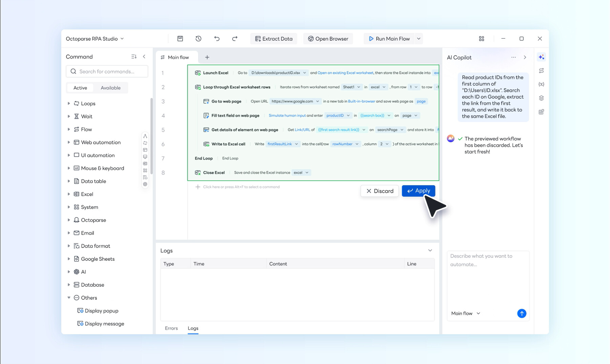Switch to the Available commands toggle
This screenshot has height=364, width=610.
coord(110,88)
